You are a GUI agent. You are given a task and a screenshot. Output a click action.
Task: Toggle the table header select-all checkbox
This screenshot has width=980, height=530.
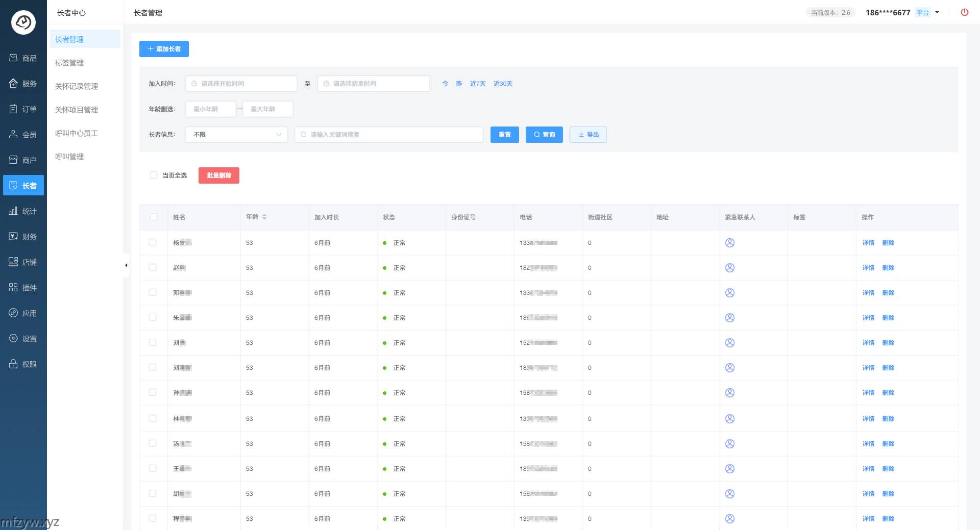click(153, 217)
